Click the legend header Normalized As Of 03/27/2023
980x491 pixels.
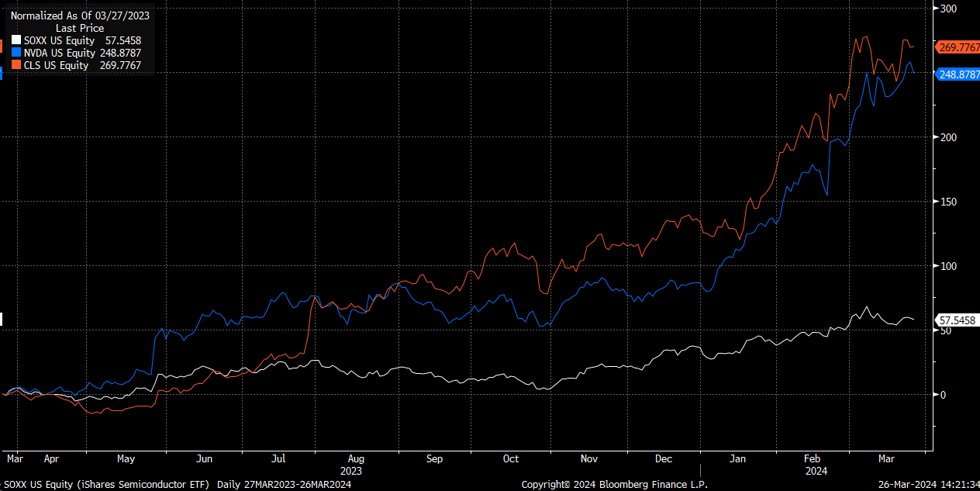coord(81,16)
